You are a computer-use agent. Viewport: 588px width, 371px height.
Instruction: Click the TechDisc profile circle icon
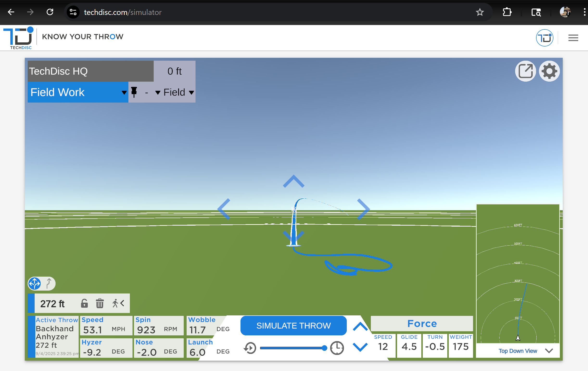click(x=544, y=38)
